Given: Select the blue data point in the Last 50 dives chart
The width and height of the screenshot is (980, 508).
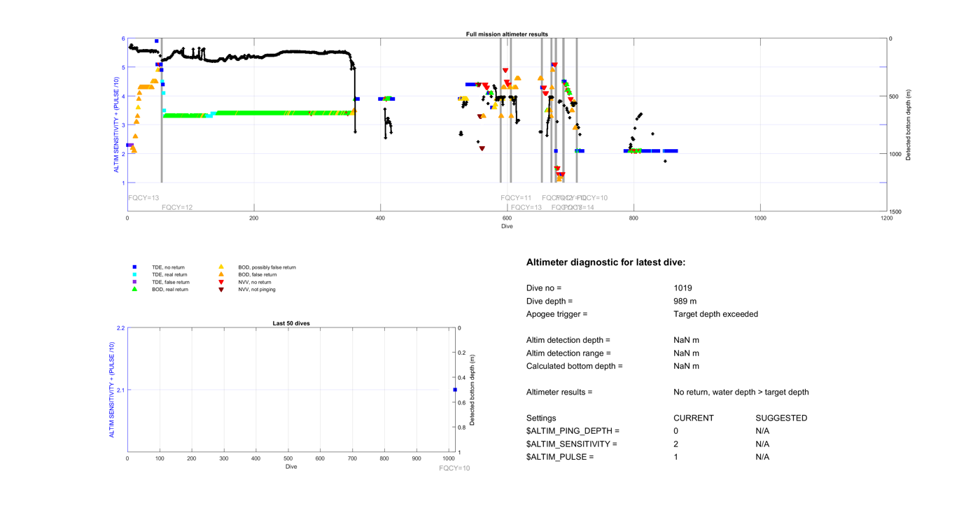Looking at the screenshot, I should point(455,390).
